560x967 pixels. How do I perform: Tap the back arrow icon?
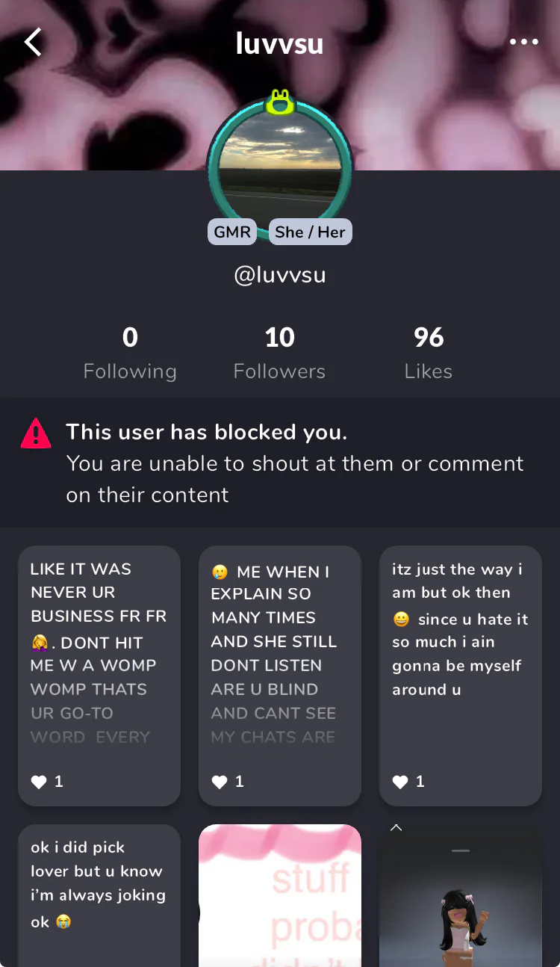[x=33, y=43]
